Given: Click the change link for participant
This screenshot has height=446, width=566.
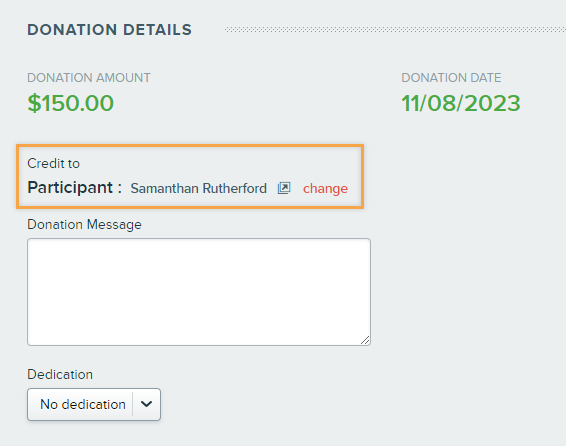Looking at the screenshot, I should click(325, 189).
